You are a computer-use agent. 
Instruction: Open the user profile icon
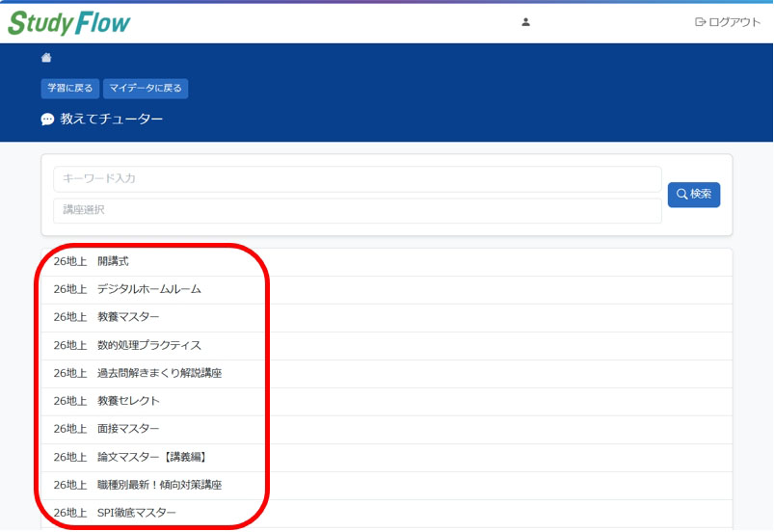525,22
